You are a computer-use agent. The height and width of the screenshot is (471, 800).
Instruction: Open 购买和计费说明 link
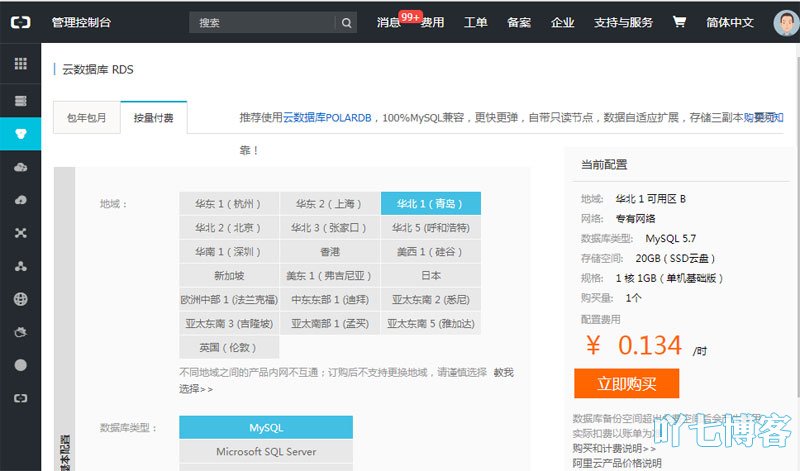(x=614, y=449)
